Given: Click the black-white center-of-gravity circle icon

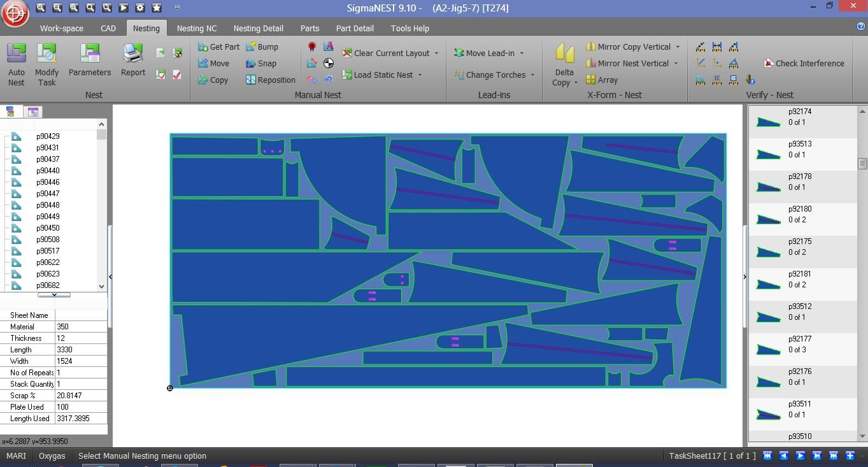Looking at the screenshot, I should pos(329,63).
